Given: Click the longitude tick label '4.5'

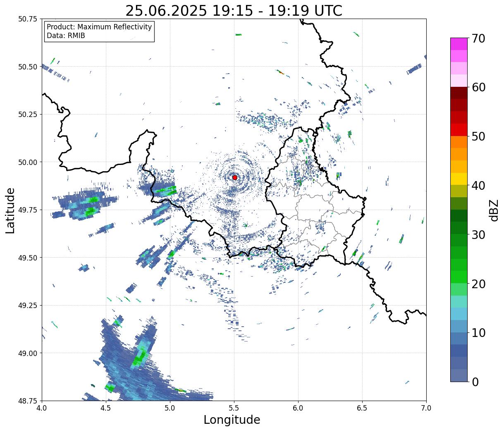Looking at the screenshot, I should pos(106,408).
